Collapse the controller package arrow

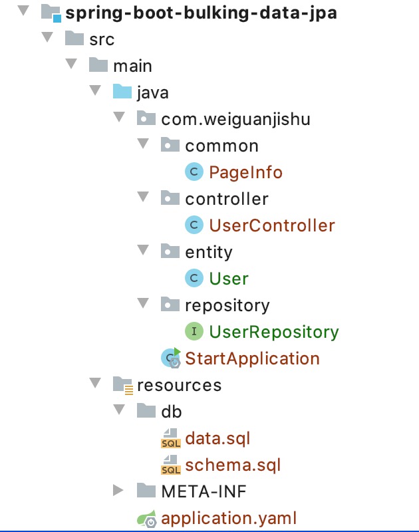143,197
